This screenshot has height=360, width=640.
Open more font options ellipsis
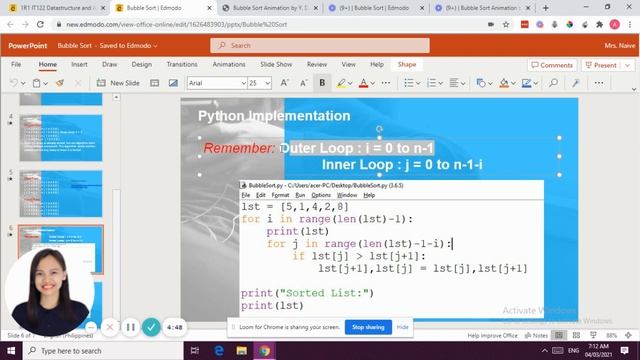pyautogui.click(x=386, y=83)
